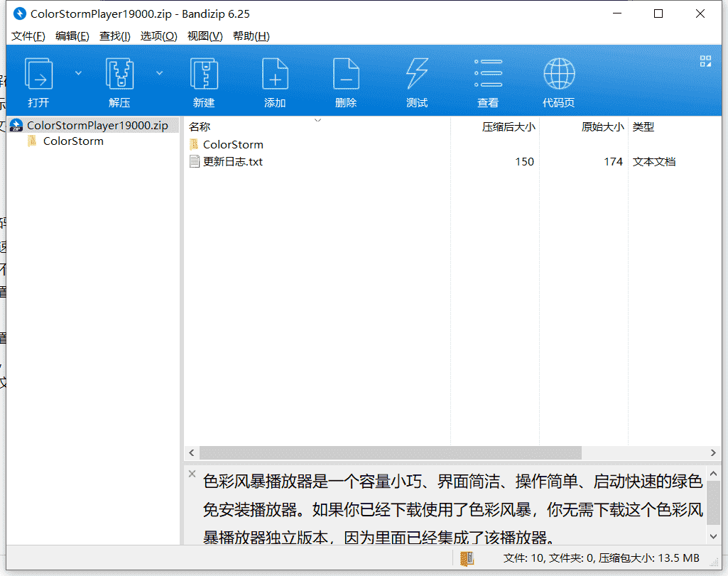This screenshot has height=576, width=728.
Task: Open the 查找(I) menu
Action: point(114,36)
